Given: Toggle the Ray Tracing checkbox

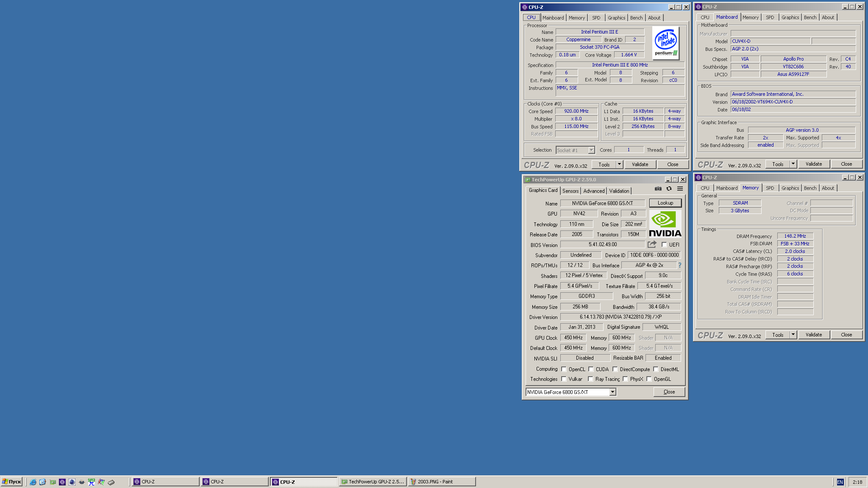Looking at the screenshot, I should click(x=590, y=379).
